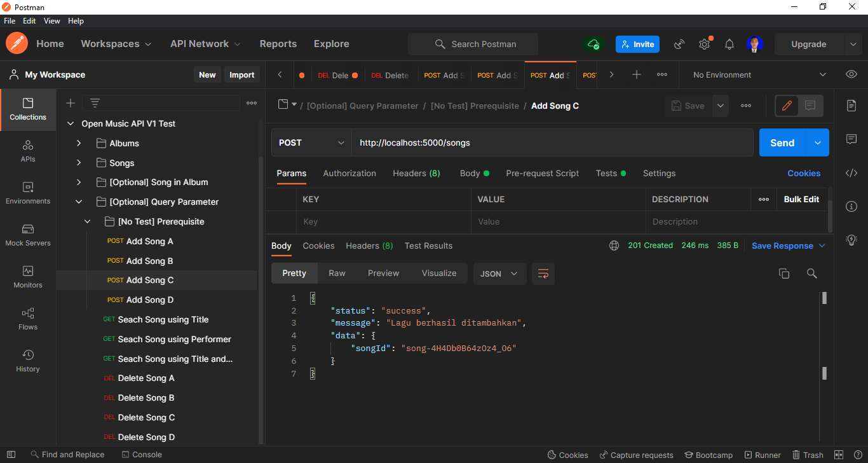This screenshot has width=868, height=463.
Task: Click the New button
Action: 207,74
